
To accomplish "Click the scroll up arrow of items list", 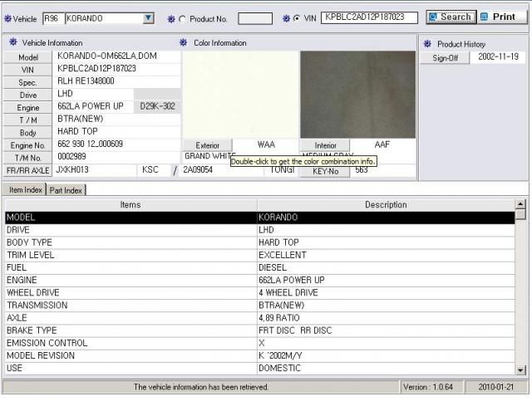I will pyautogui.click(x=520, y=204).
